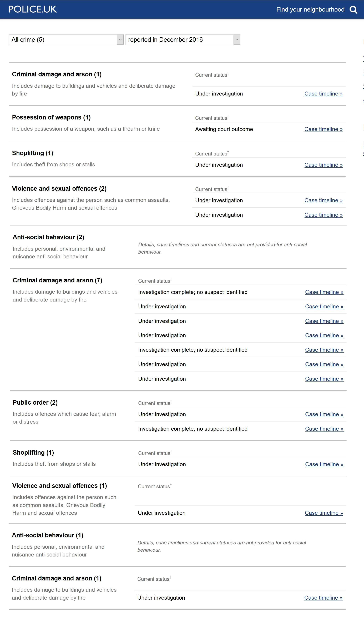Click Find your neighbourhood in header
The height and width of the screenshot is (617, 364).
(310, 9)
